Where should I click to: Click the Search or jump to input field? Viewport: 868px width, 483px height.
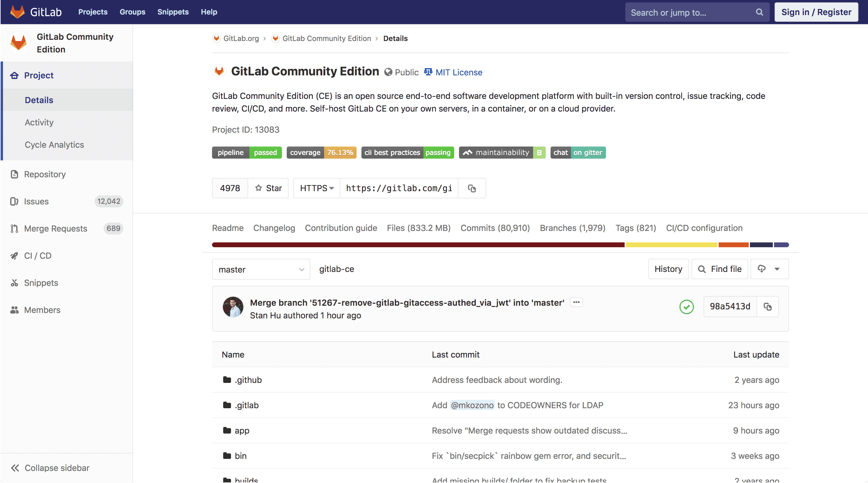695,12
